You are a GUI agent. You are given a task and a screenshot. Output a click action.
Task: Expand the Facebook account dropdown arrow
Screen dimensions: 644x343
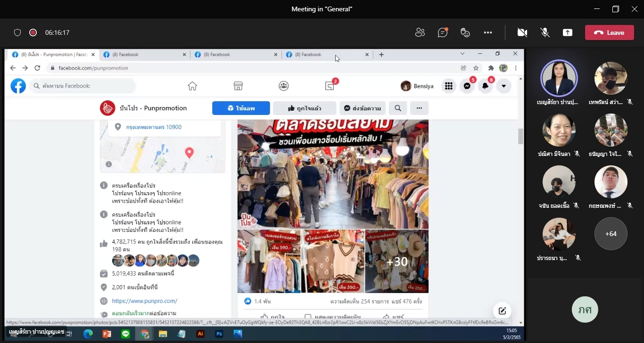(504, 86)
